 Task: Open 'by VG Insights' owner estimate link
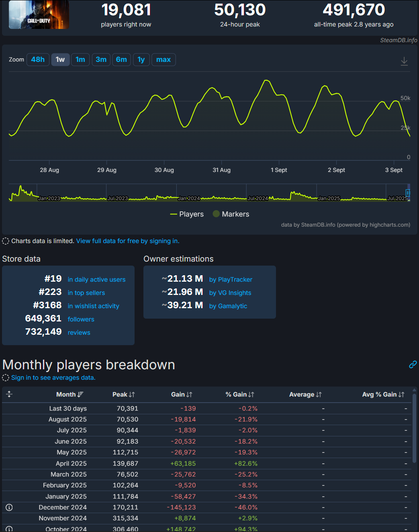(x=230, y=293)
